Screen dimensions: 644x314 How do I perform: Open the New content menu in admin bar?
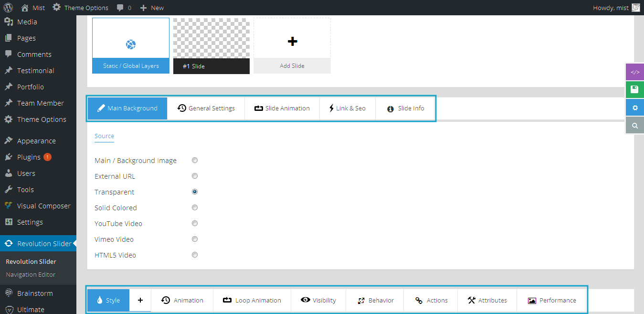coord(152,8)
